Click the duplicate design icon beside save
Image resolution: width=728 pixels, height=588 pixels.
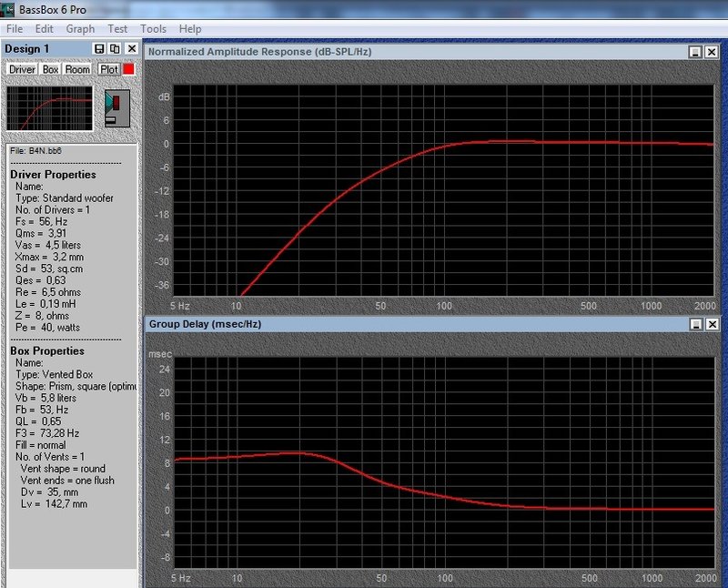(115, 48)
